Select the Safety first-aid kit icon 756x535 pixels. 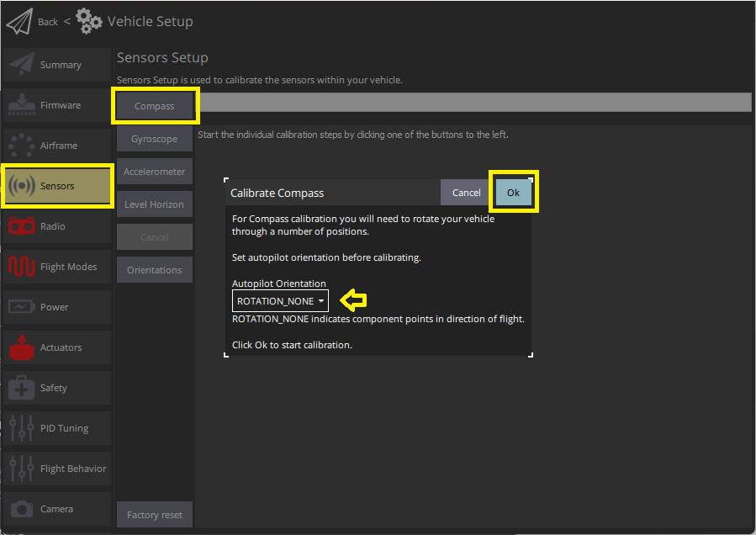click(21, 388)
